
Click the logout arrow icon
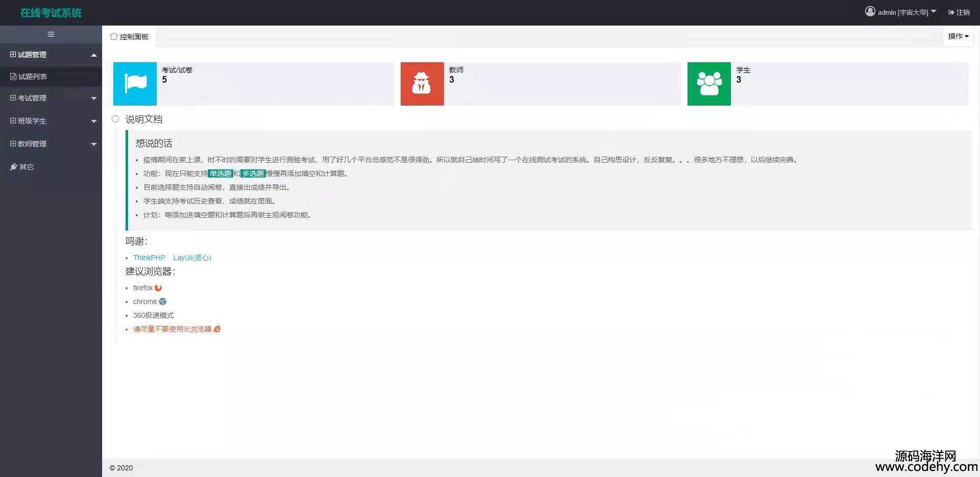click(x=951, y=12)
